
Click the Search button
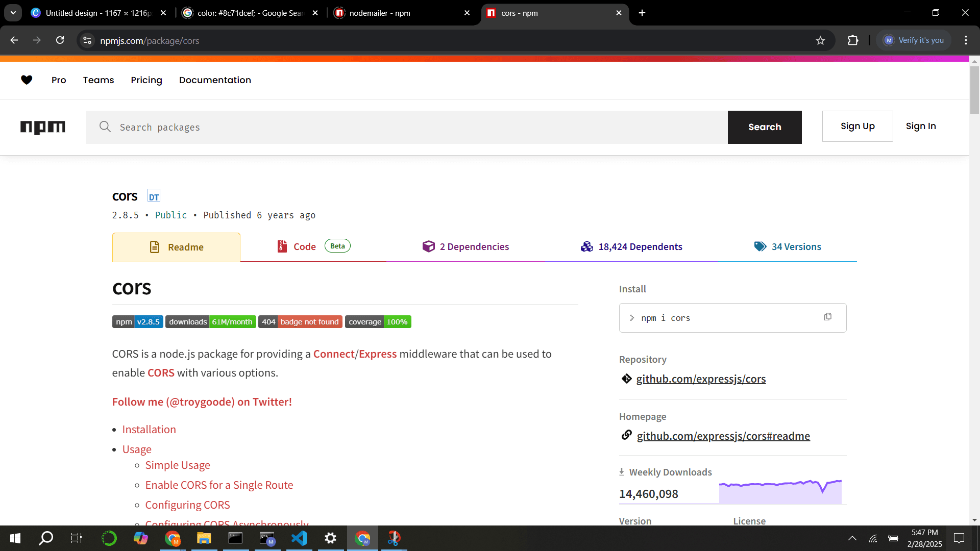click(x=765, y=127)
